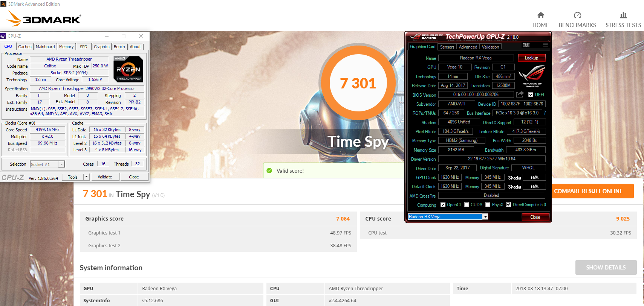Open the Stress Tests chart icon
This screenshot has height=306, width=644.
(623, 15)
